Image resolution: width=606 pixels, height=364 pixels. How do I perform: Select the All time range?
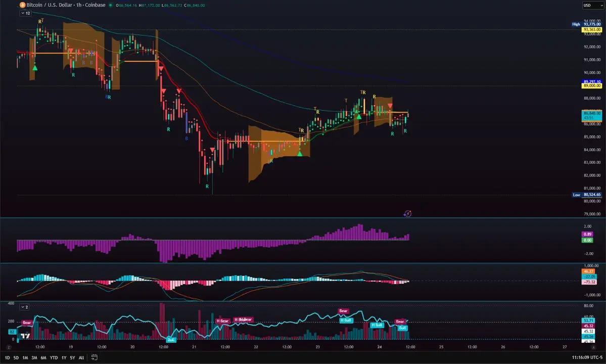81,358
